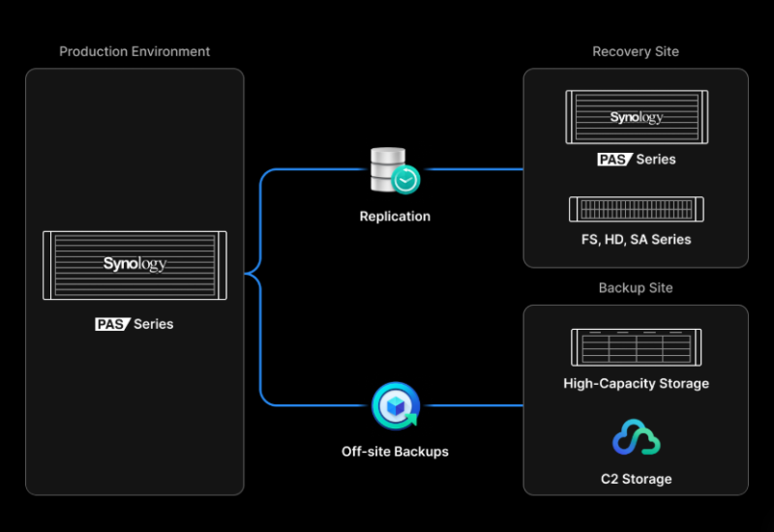Viewport: 774px width, 532px height.
Task: Click the "FS, HD, SA Series" text
Action: (637, 239)
